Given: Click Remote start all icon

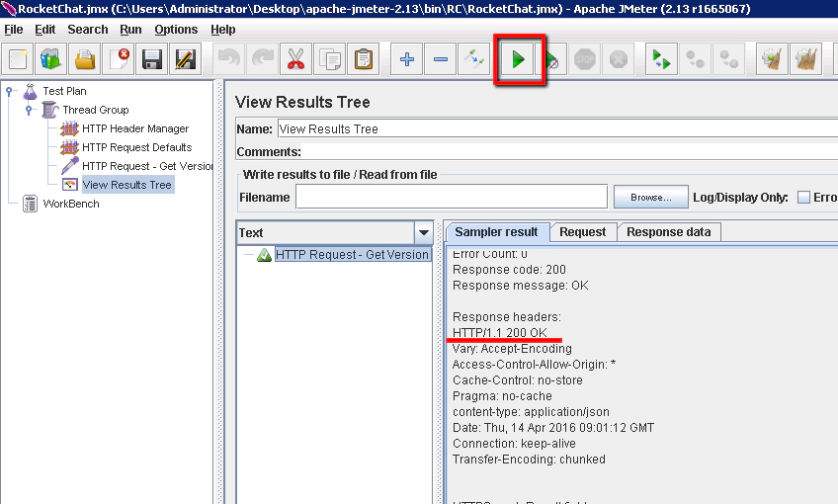Looking at the screenshot, I should pos(662,58).
